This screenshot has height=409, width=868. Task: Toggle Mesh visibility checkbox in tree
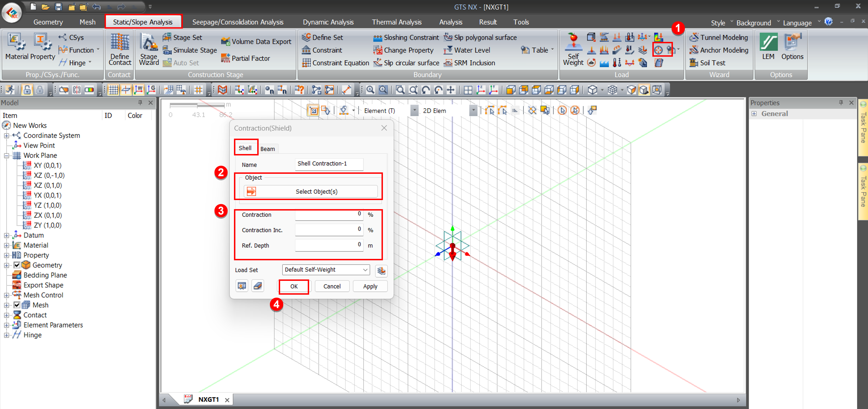(x=17, y=305)
